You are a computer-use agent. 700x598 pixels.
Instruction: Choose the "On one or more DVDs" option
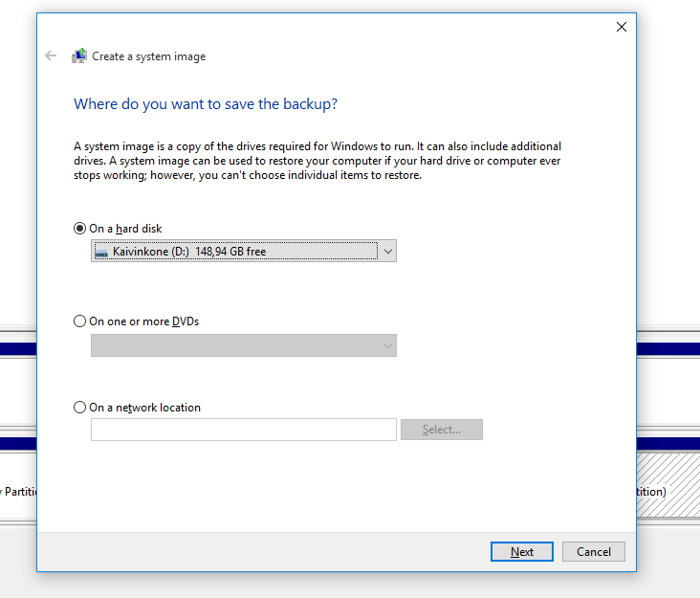tap(80, 321)
